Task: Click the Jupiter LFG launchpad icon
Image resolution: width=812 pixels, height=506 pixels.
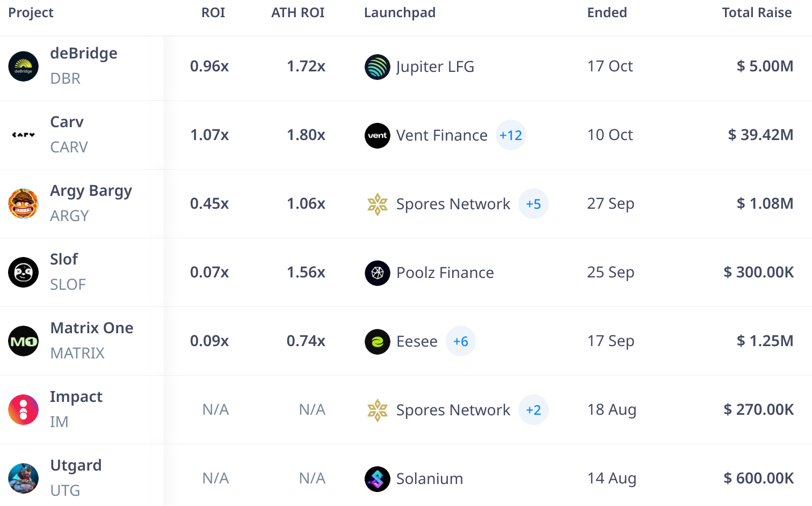Action: coord(378,67)
